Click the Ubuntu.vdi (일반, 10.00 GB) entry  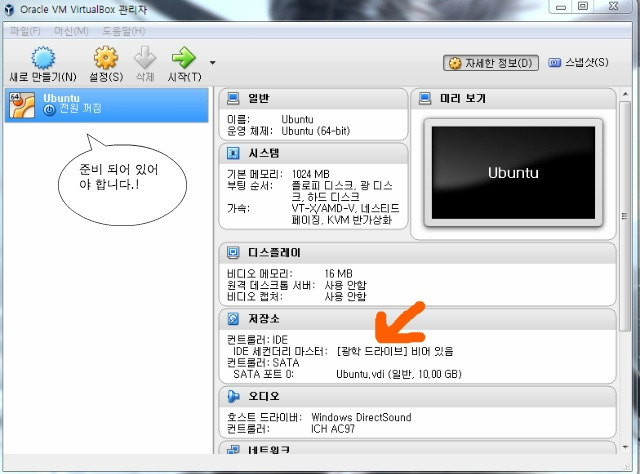(x=399, y=374)
